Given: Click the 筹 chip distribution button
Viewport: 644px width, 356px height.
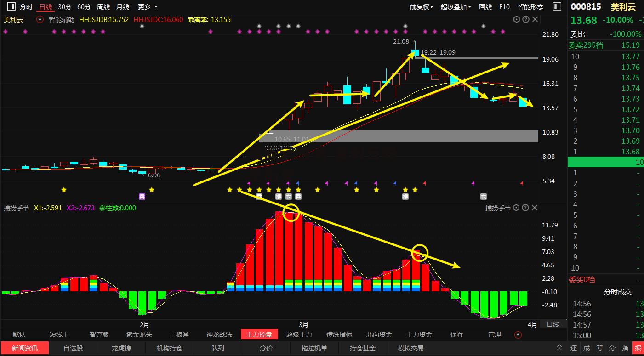Looking at the screenshot, I should pos(599,348).
